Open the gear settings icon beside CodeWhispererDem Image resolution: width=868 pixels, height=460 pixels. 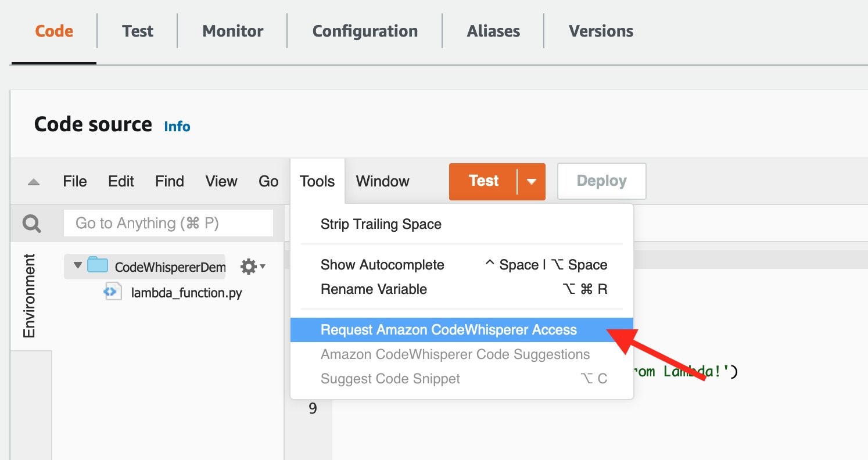(x=249, y=267)
